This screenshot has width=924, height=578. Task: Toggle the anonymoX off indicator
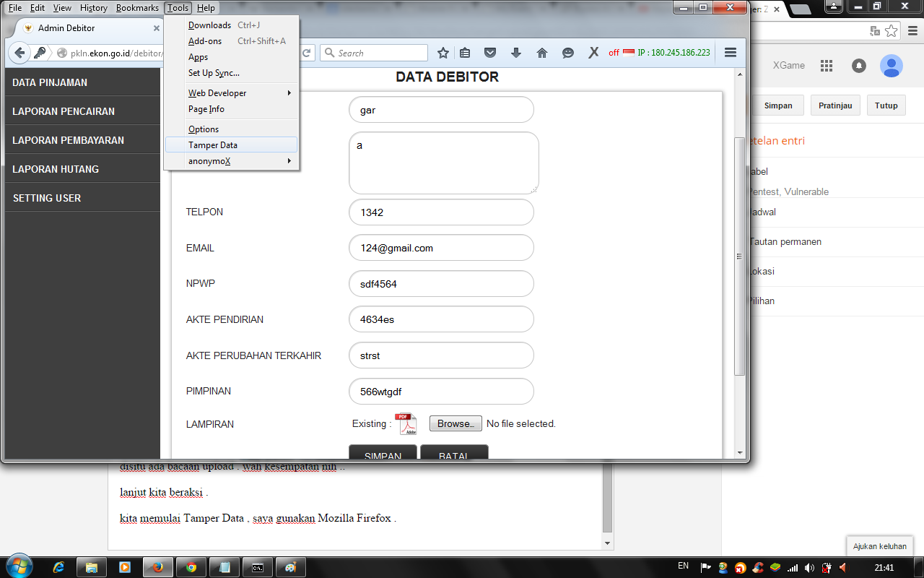pos(615,53)
